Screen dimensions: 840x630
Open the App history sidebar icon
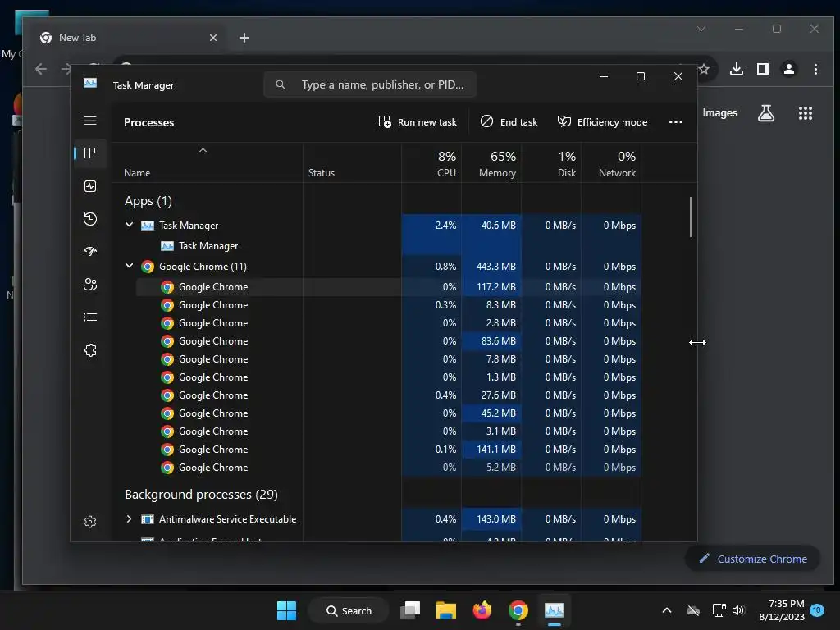[90, 218]
